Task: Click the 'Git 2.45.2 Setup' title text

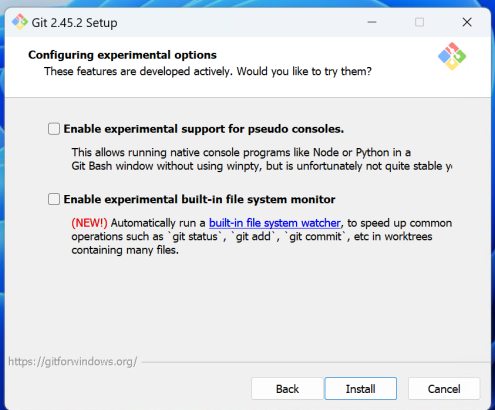Action: click(74, 23)
